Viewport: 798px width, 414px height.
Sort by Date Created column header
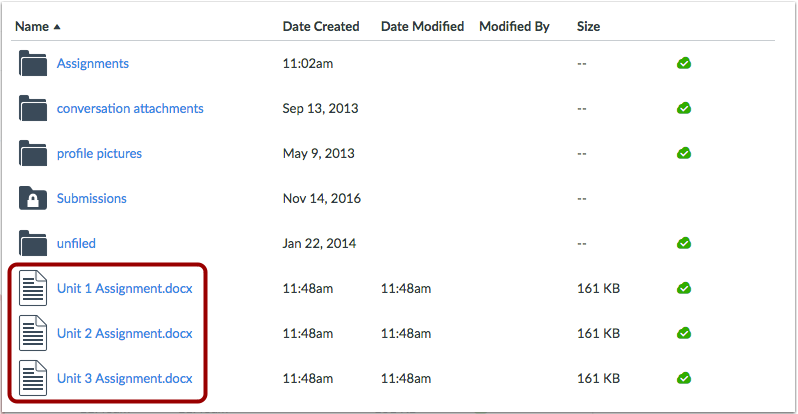321,26
